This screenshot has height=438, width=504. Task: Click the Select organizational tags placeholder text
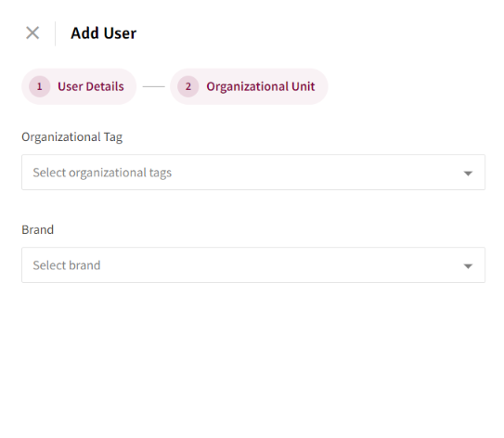pyautogui.click(x=102, y=173)
